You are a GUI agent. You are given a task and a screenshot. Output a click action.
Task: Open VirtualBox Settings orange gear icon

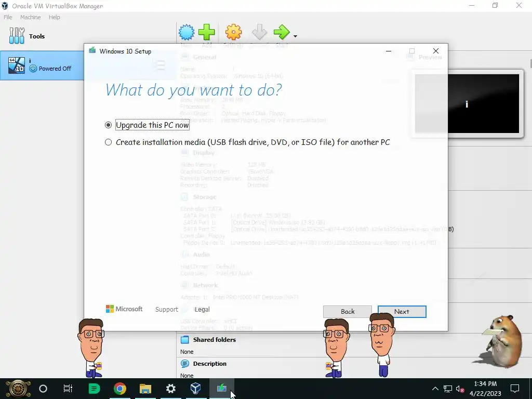(233, 32)
